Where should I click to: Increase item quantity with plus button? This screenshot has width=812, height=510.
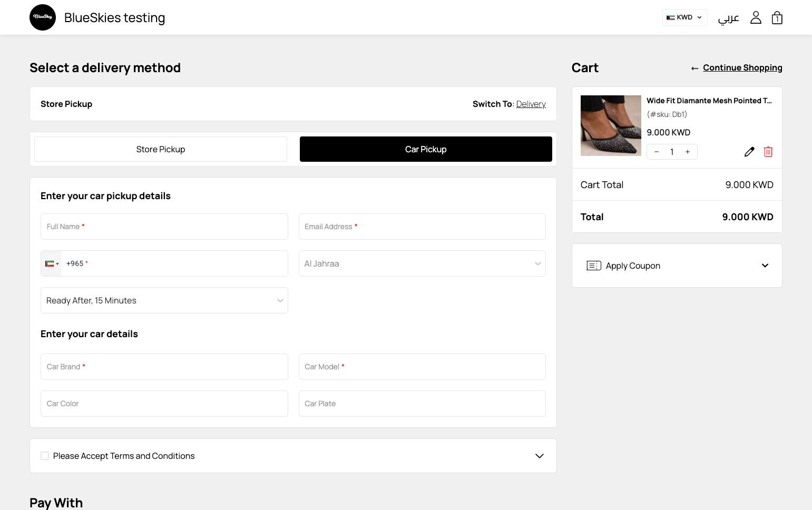click(688, 152)
